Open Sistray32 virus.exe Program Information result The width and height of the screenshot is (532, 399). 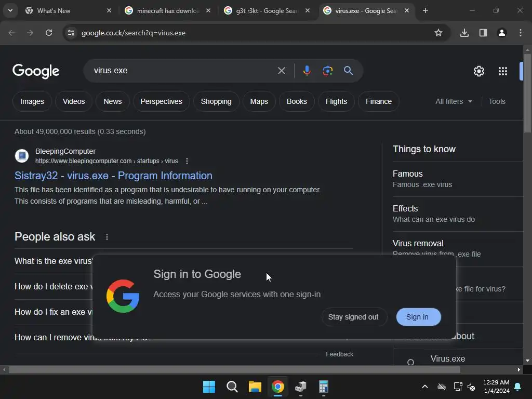coord(113,176)
